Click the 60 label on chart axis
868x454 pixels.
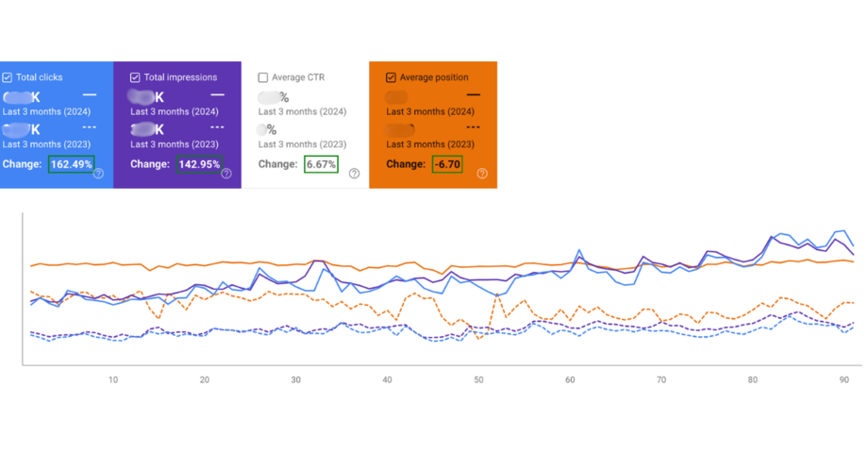point(570,379)
